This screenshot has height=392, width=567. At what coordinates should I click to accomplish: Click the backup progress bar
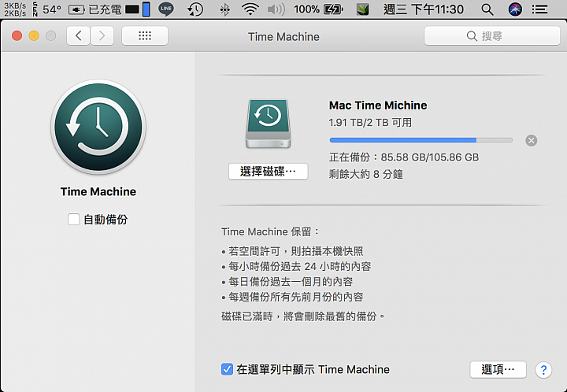(421, 140)
